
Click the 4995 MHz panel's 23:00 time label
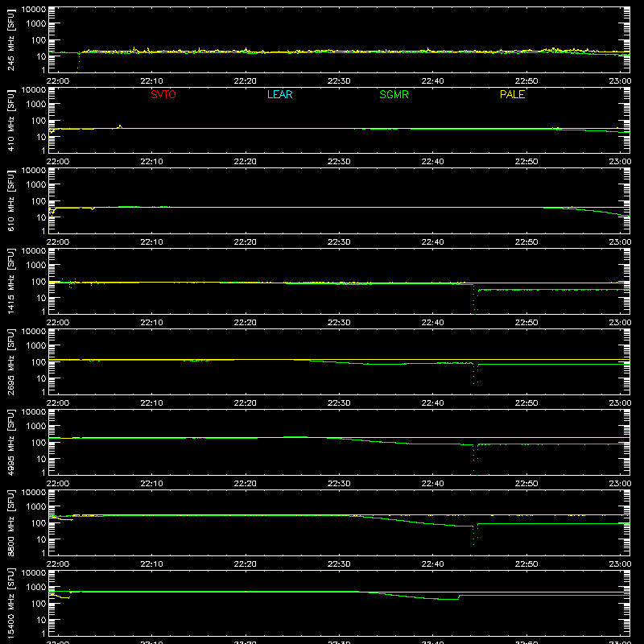(x=620, y=484)
